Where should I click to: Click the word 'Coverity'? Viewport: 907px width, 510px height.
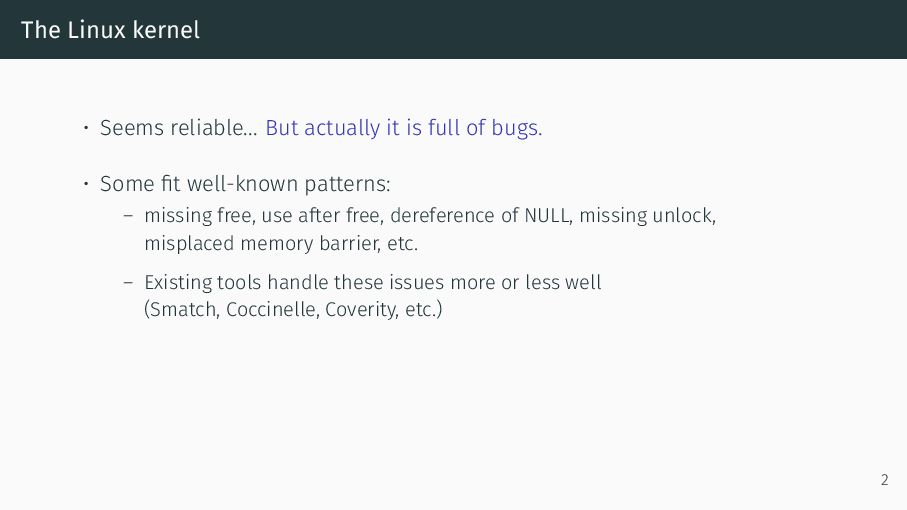pyautogui.click(x=360, y=310)
